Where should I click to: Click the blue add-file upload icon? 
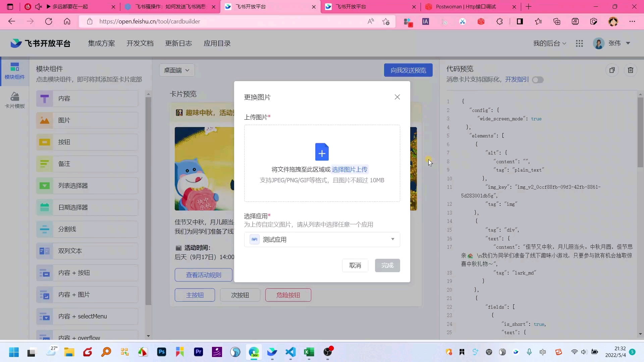322,152
